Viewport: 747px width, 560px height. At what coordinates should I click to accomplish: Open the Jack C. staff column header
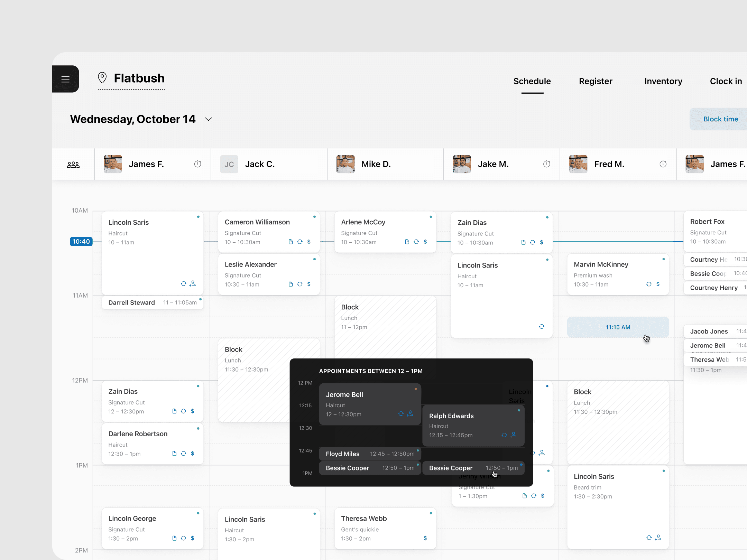click(260, 164)
